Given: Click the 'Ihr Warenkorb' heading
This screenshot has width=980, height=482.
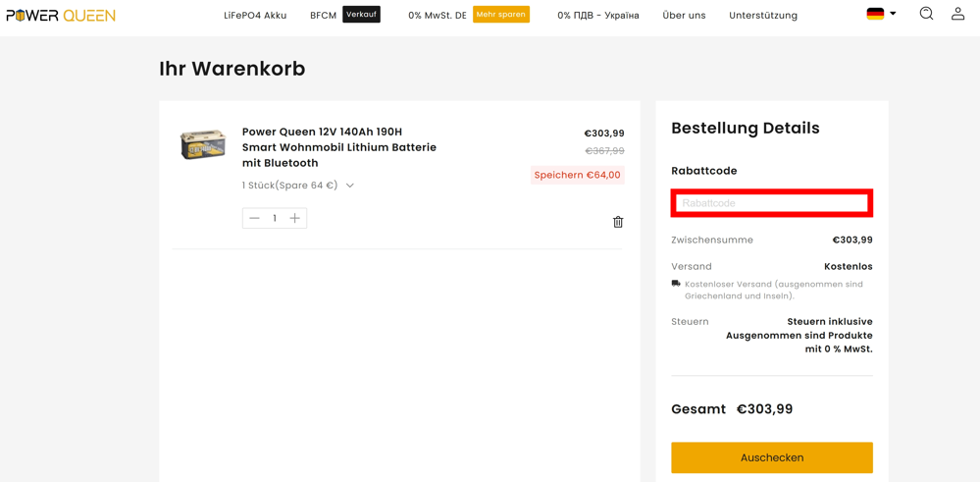Looking at the screenshot, I should (232, 69).
